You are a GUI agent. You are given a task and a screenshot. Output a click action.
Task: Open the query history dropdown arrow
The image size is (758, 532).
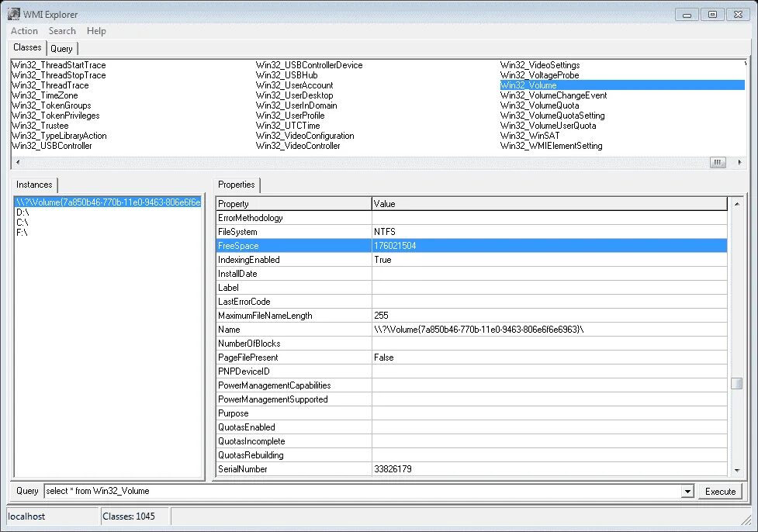tap(687, 492)
